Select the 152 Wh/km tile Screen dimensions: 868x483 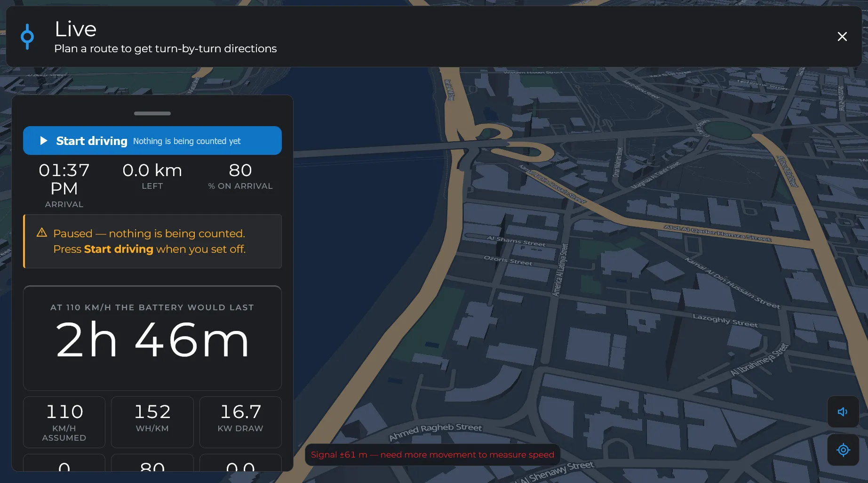pyautogui.click(x=152, y=422)
